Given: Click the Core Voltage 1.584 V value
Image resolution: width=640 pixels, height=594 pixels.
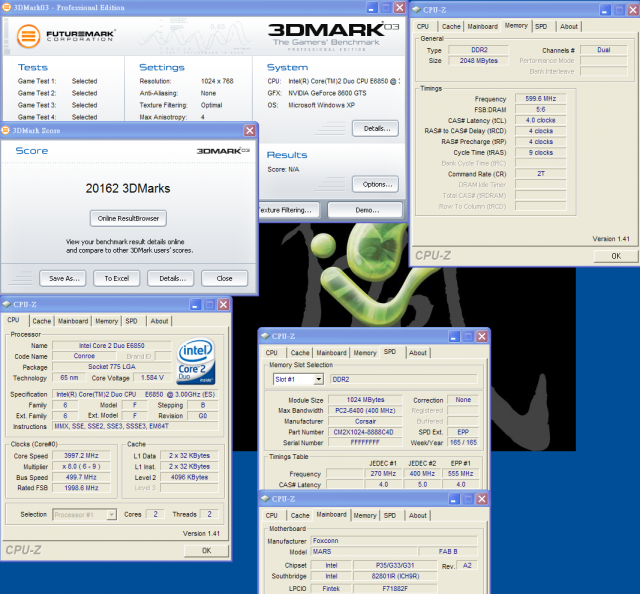Looking at the screenshot, I should (152, 378).
